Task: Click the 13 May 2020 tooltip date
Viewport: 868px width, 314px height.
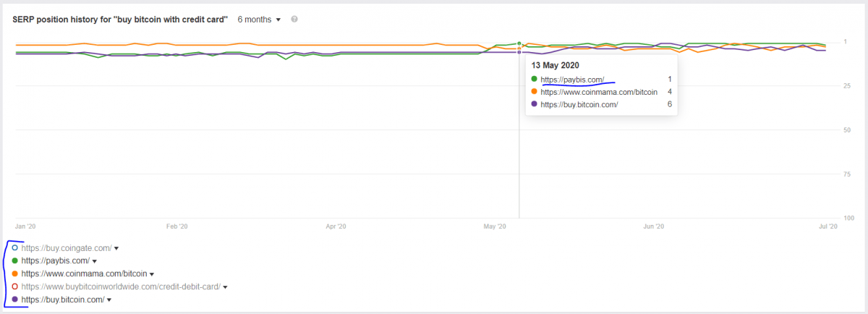Action: [x=556, y=64]
